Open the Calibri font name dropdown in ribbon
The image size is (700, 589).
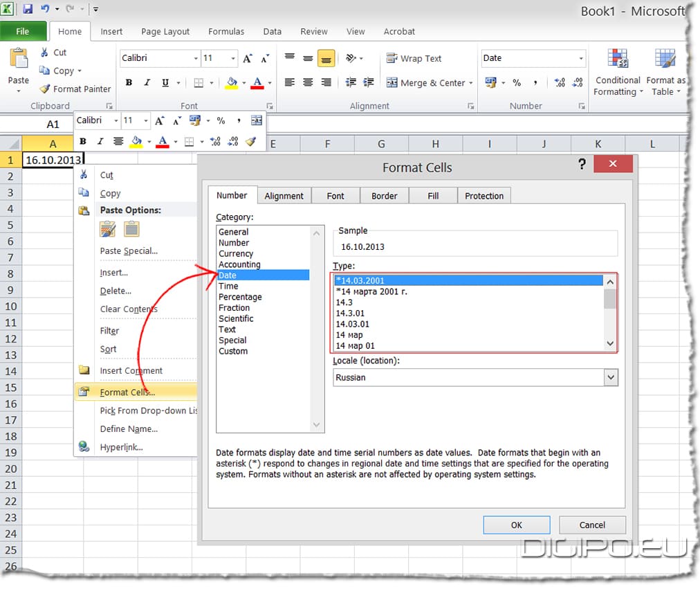click(195, 58)
